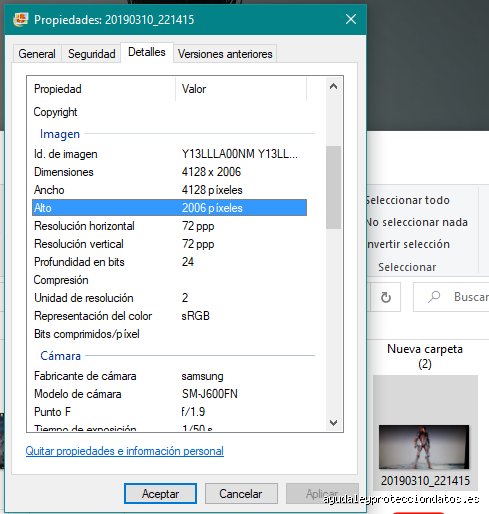Click the samsung manufacturer value
Image resolution: width=489 pixels, height=514 pixels.
point(203,376)
